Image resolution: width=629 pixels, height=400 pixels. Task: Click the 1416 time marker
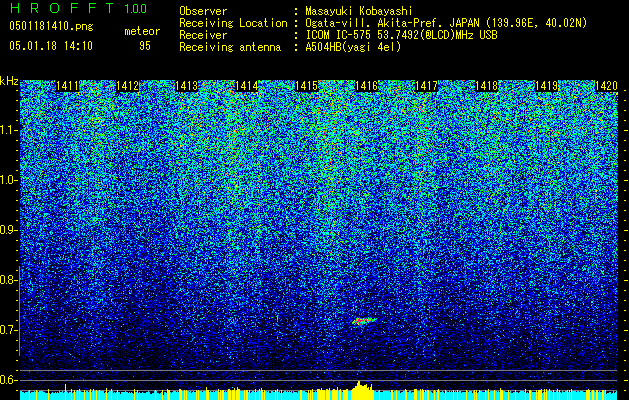pos(367,86)
